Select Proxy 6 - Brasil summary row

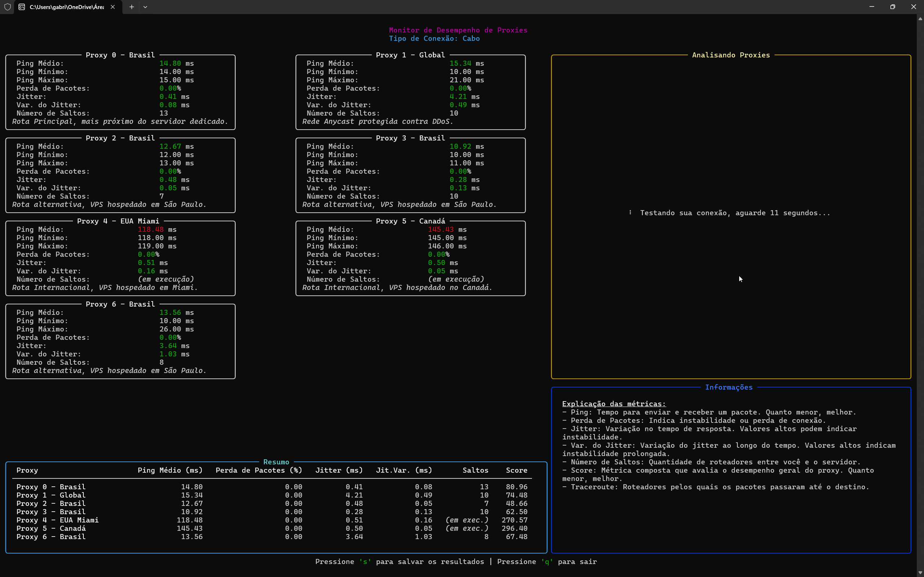tap(272, 537)
